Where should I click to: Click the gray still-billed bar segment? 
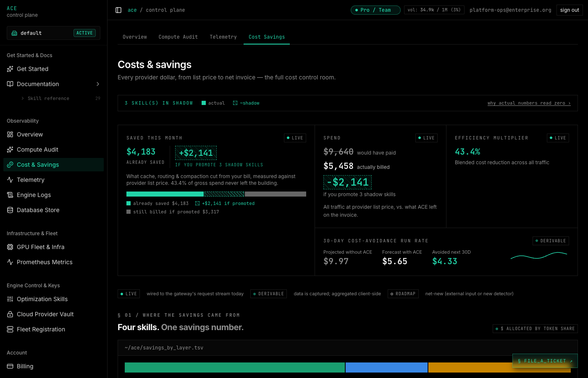click(x=276, y=194)
